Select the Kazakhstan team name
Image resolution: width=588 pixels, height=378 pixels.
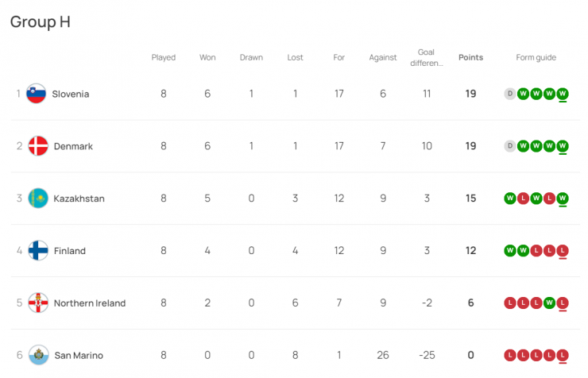coord(79,199)
